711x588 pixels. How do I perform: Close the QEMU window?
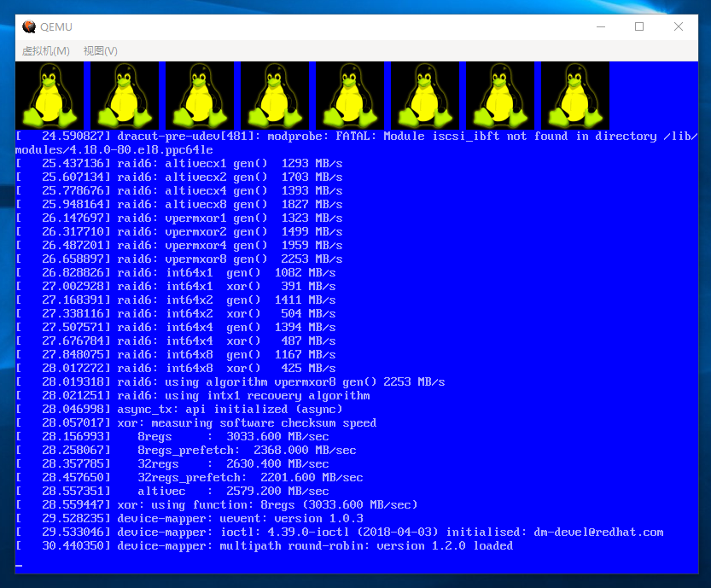[x=679, y=26]
